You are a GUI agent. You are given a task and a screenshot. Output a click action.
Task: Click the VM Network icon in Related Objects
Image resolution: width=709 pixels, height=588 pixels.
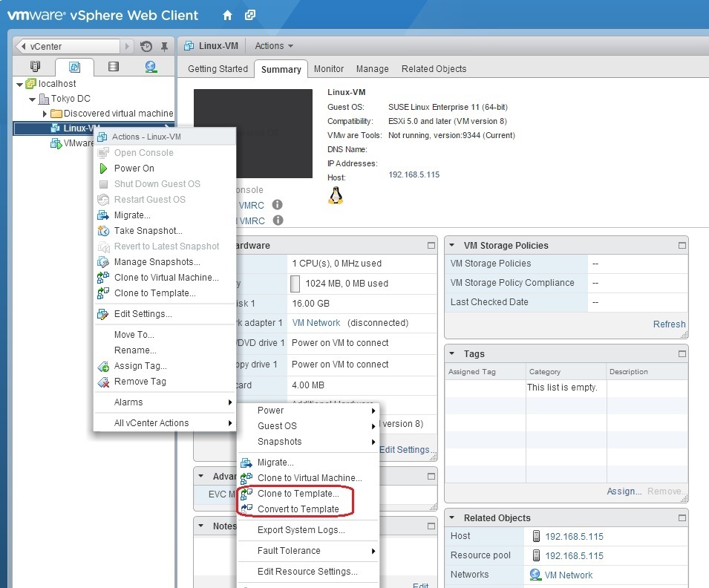tap(535, 575)
